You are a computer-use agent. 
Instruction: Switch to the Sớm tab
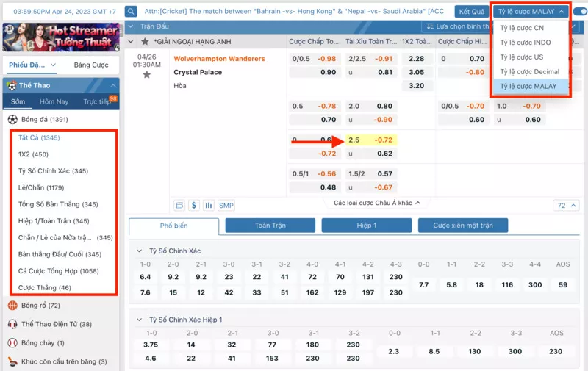(x=18, y=101)
